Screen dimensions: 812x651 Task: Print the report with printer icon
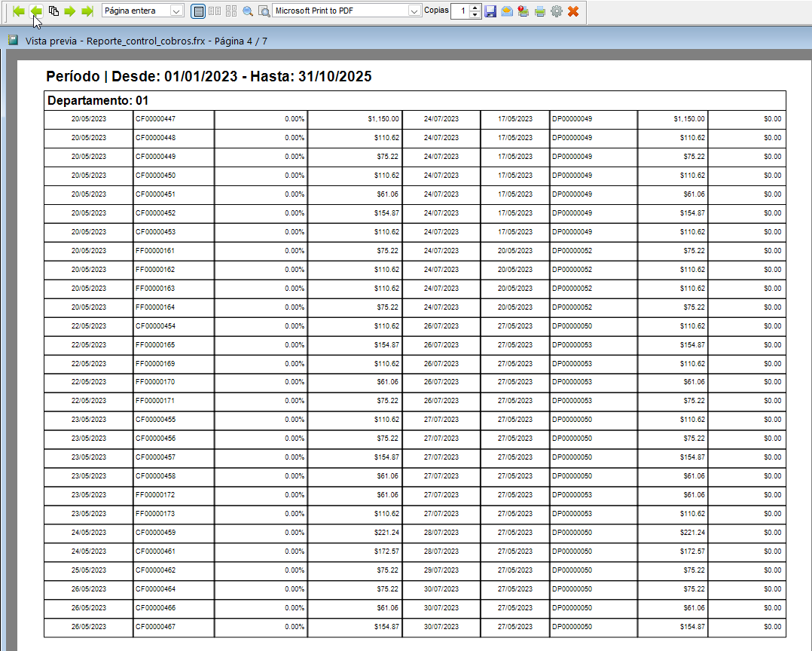[540, 11]
